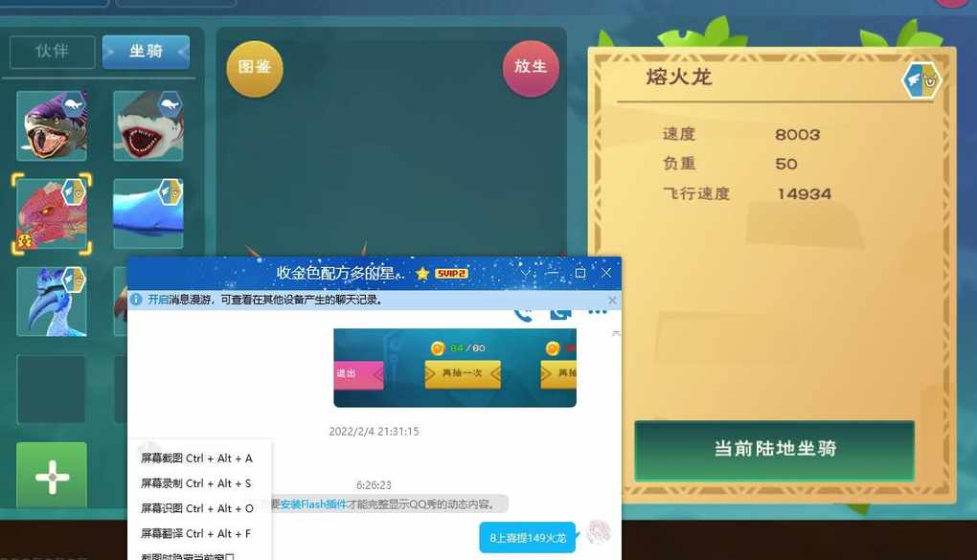The height and width of the screenshot is (560, 977).
Task: Expand the chat title bar dropdown arrow
Action: 525,274
